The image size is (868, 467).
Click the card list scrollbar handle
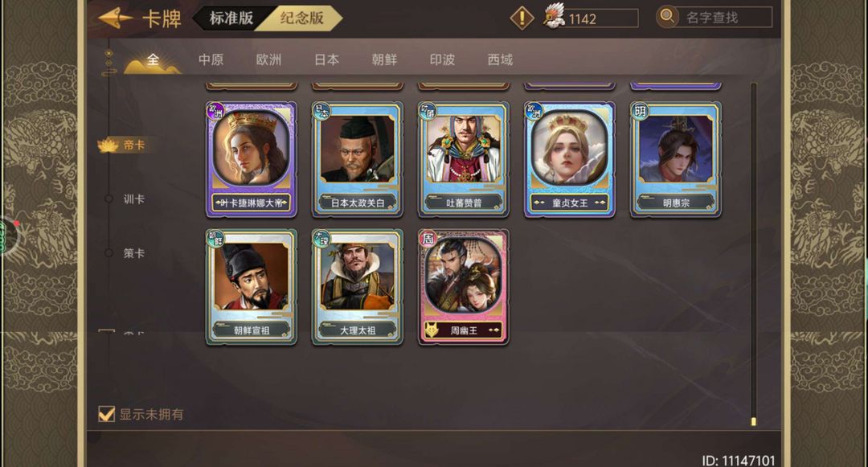pyautogui.click(x=753, y=422)
